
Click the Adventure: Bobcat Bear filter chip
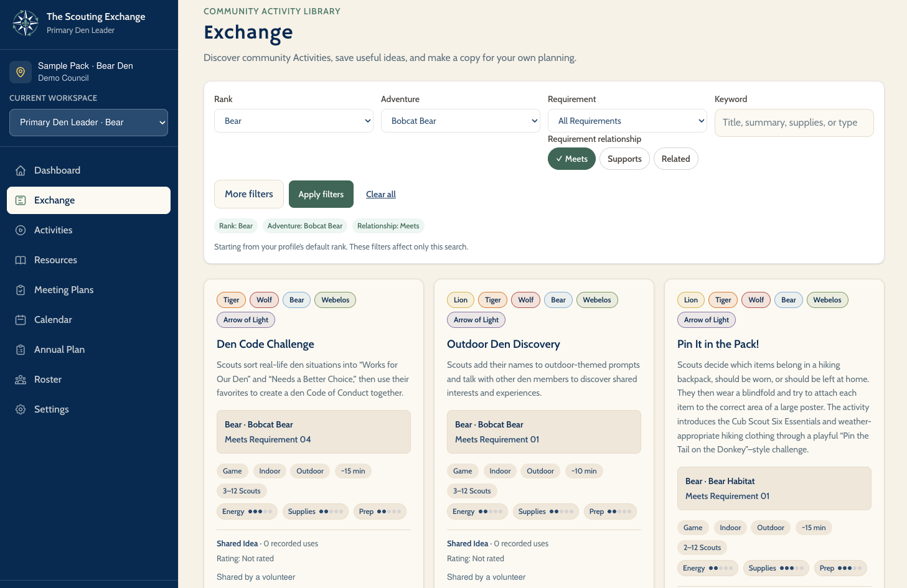click(305, 226)
